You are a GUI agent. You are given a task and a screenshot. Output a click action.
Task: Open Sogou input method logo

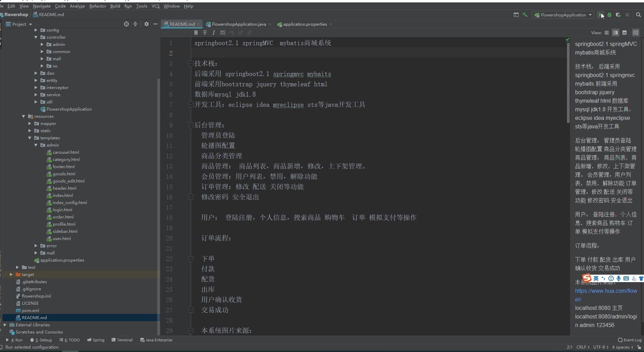tap(587, 278)
